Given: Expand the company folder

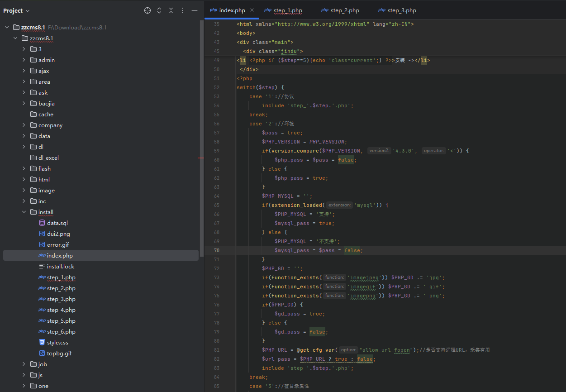Looking at the screenshot, I should click(x=24, y=125).
